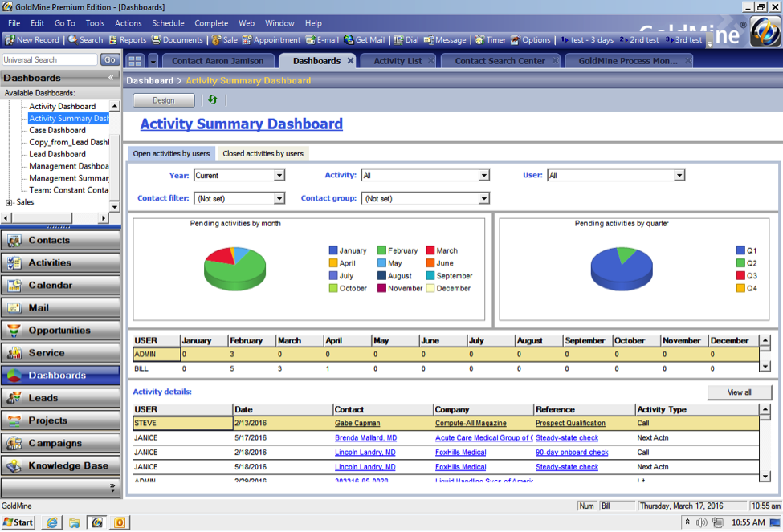Open the Activity Summary Dashboard title link

242,124
